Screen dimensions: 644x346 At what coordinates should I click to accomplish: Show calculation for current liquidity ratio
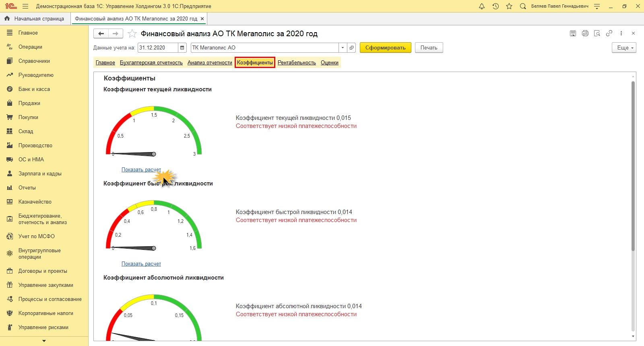tap(141, 170)
